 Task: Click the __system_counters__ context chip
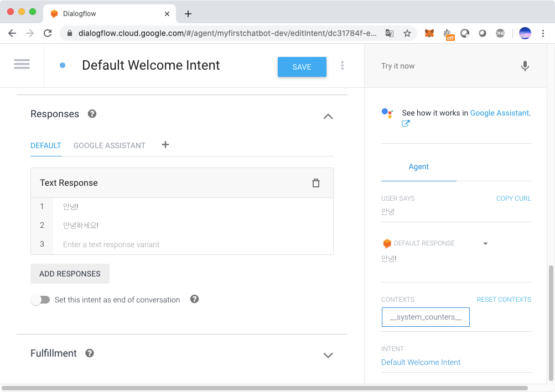[426, 317]
